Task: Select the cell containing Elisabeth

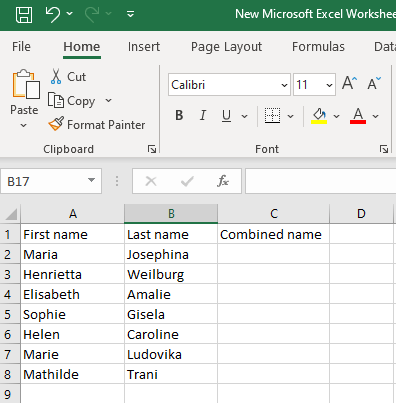Action: [73, 294]
